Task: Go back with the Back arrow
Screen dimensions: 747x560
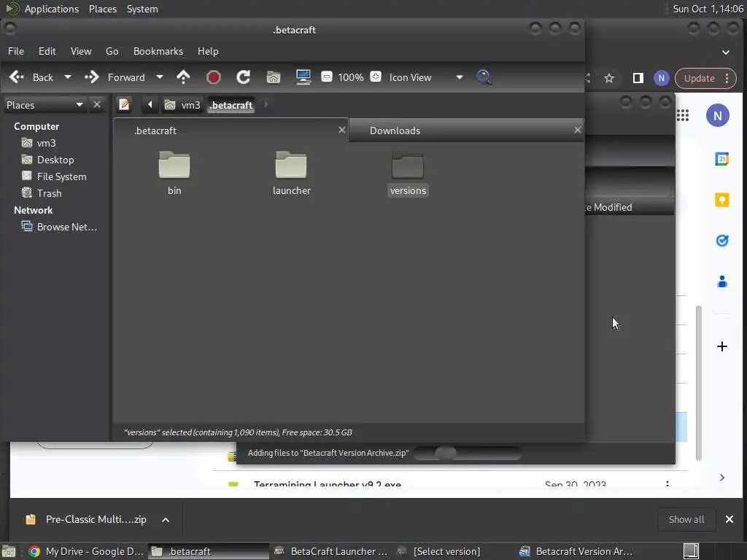Action: click(31, 77)
